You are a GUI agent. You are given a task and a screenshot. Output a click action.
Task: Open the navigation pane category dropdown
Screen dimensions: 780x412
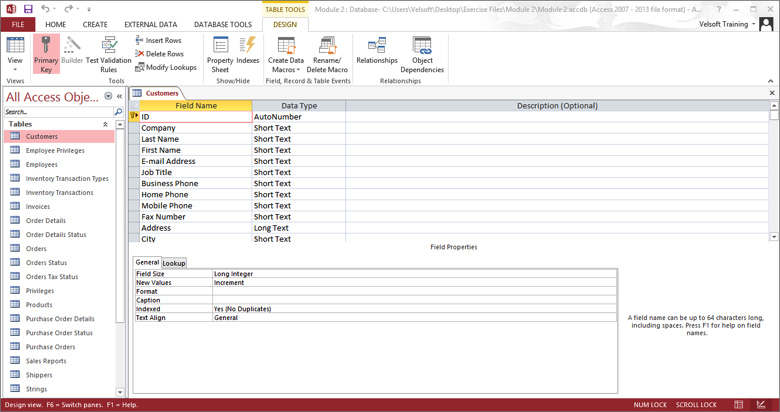pyautogui.click(x=108, y=97)
